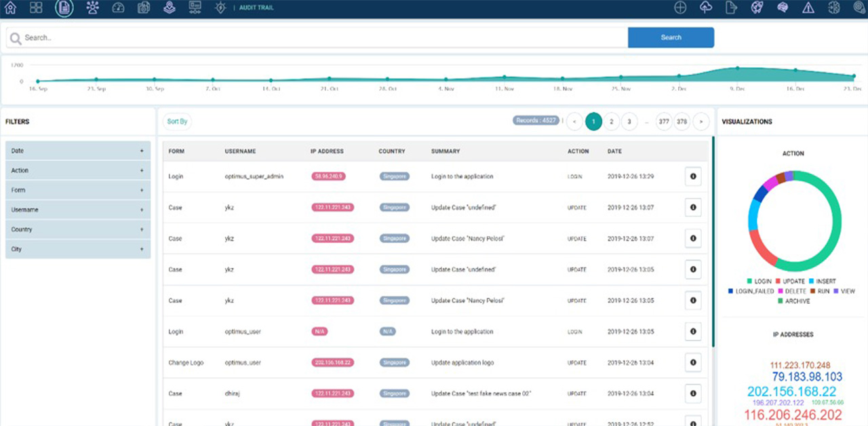Show info for dhiraj Case row
868x426 pixels.
pyautogui.click(x=693, y=393)
